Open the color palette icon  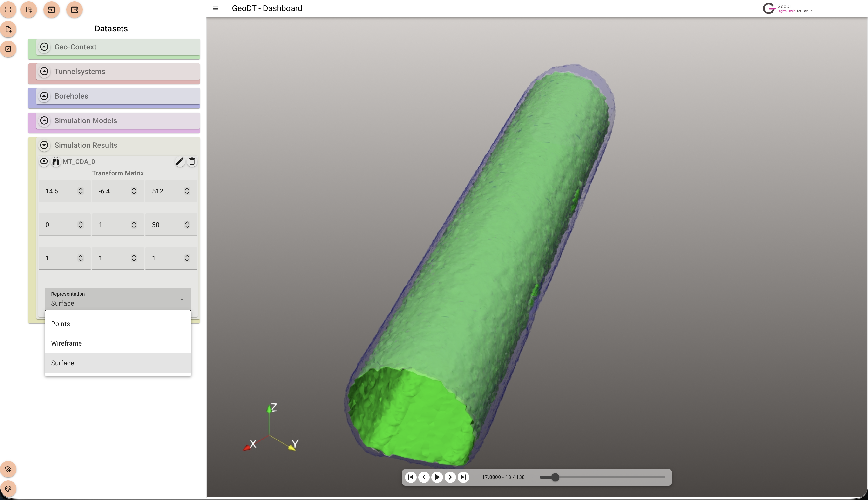8,488
